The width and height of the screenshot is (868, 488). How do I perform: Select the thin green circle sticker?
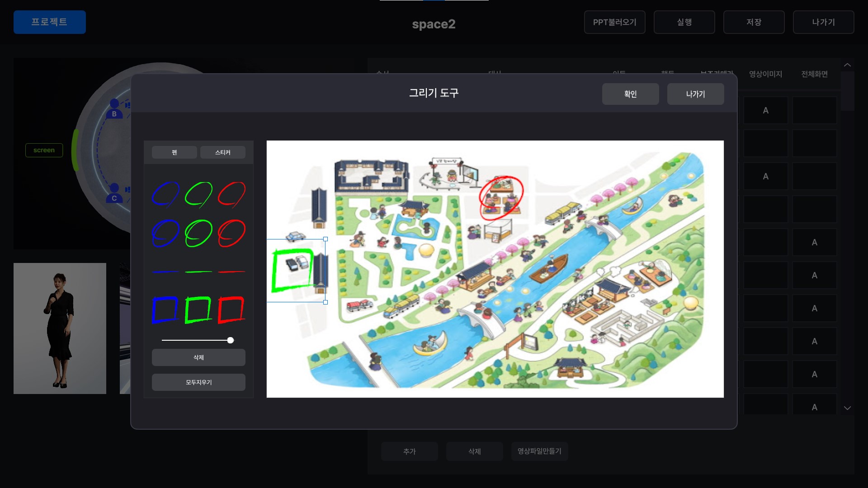point(198,194)
